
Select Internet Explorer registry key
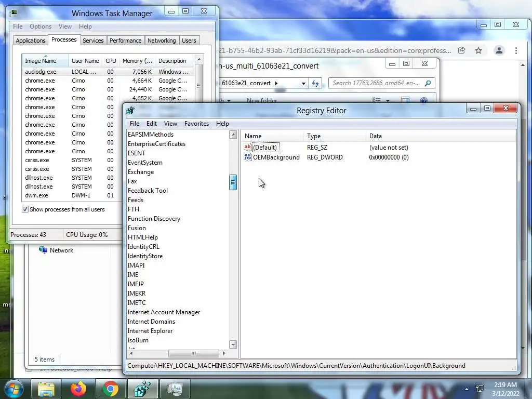(x=150, y=331)
